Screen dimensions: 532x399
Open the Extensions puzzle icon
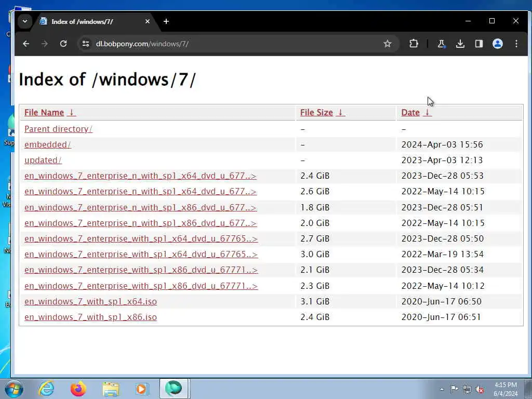click(414, 44)
